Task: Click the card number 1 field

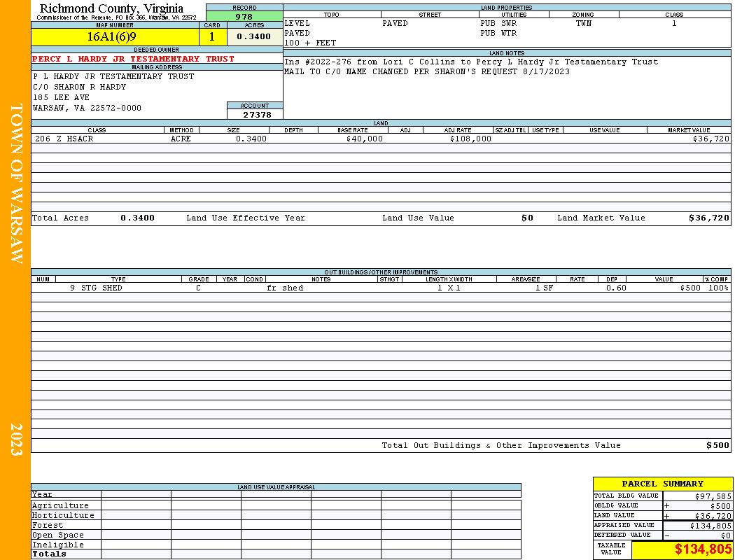Action: [x=212, y=36]
